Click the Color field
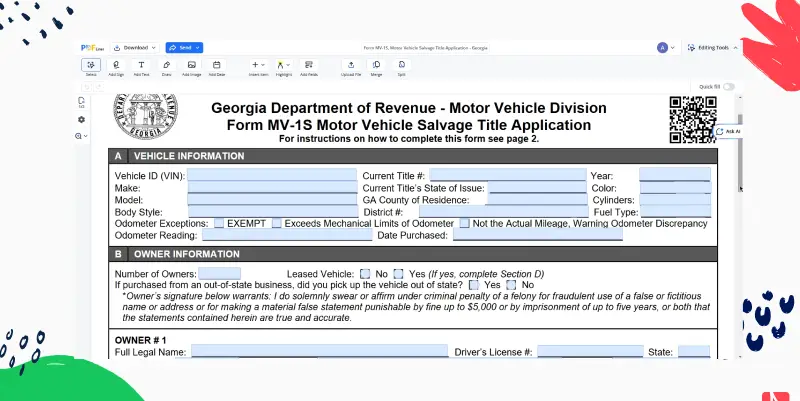 click(676, 187)
